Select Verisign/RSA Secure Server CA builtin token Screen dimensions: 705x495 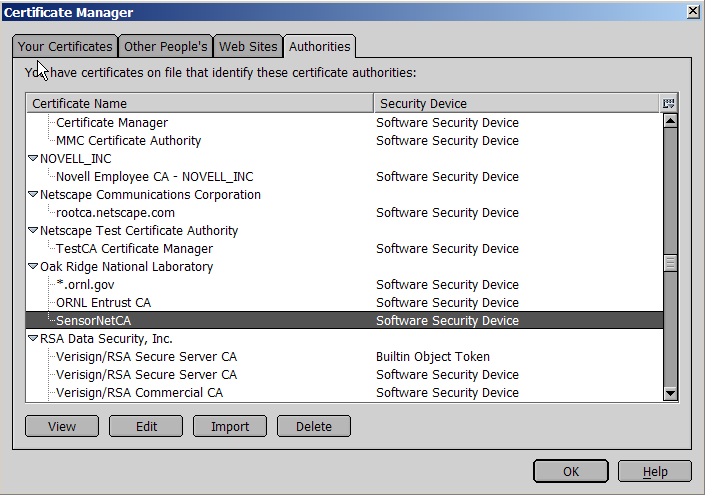point(344,356)
